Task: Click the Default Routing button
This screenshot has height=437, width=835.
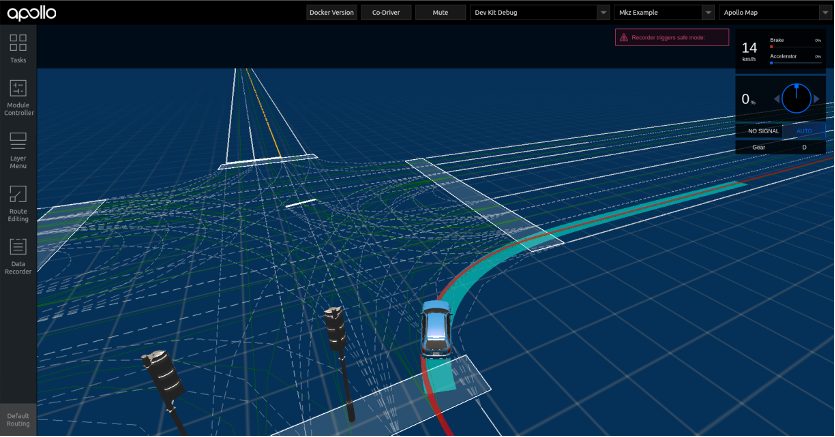Action: pos(18,419)
